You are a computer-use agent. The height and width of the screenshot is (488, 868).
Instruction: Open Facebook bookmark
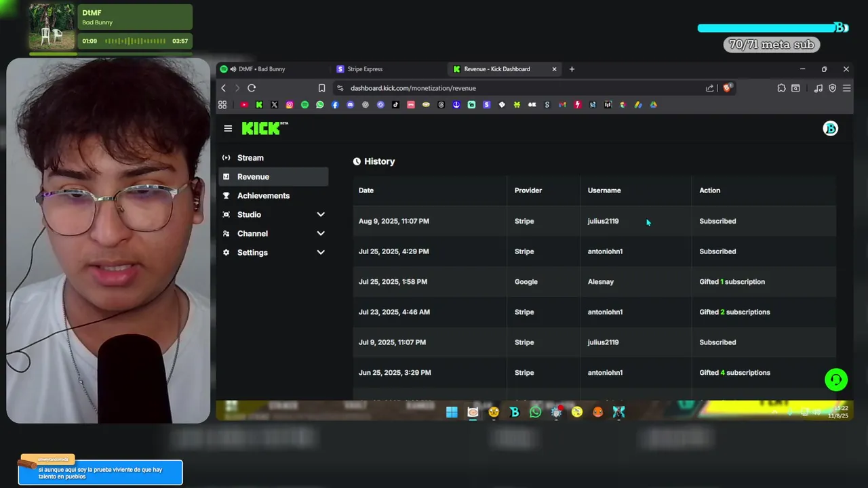click(335, 105)
